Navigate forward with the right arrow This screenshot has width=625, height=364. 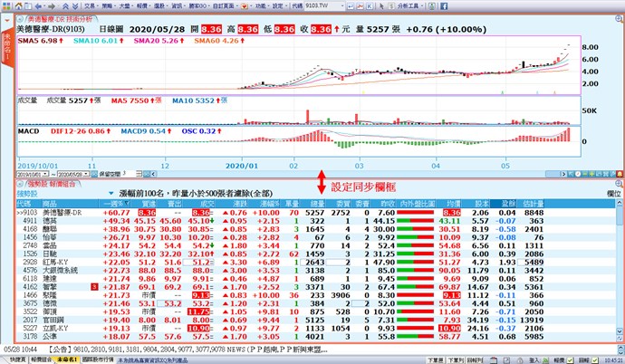(52, 6)
